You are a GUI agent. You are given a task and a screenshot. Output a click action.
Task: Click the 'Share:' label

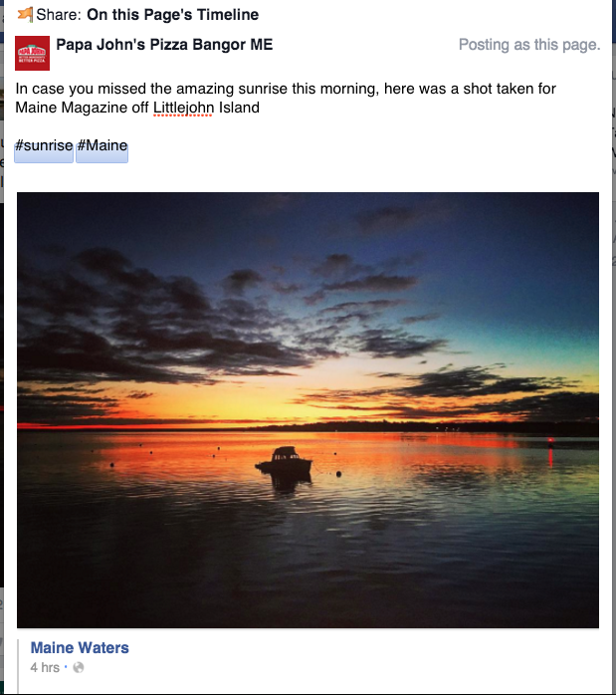pyautogui.click(x=59, y=15)
